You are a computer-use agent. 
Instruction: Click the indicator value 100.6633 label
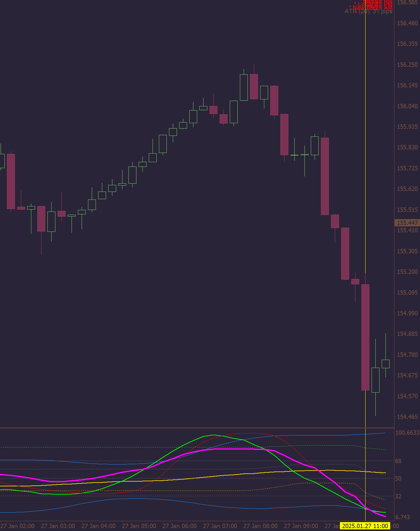(x=407, y=433)
